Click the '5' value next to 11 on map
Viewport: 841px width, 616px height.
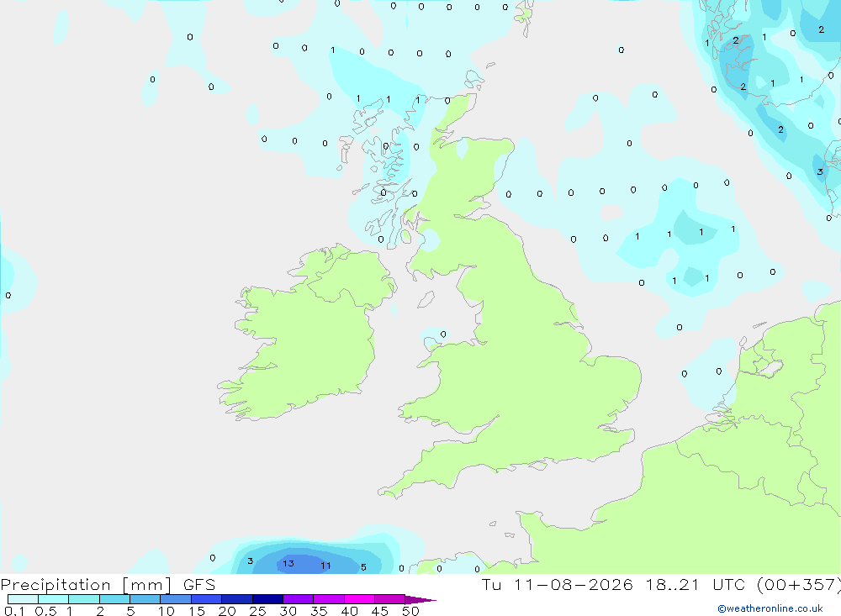click(x=363, y=567)
